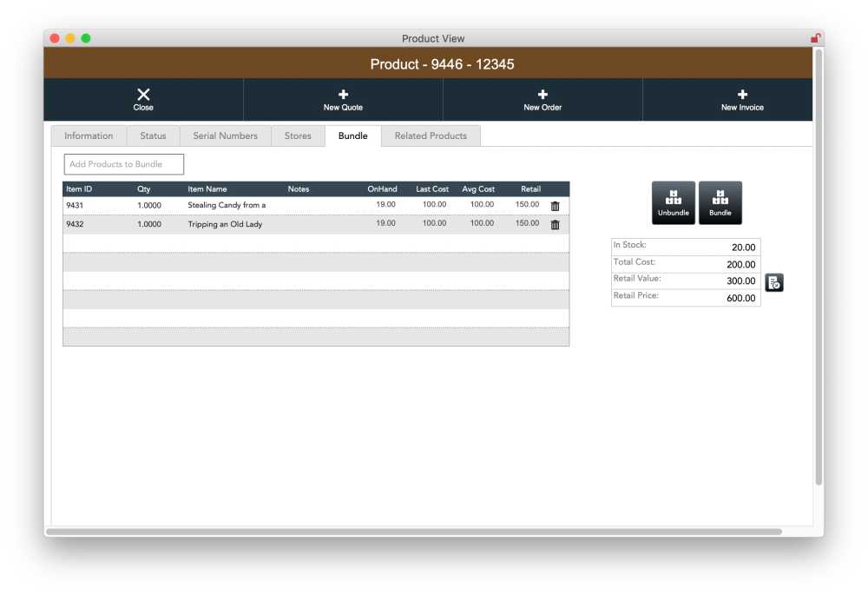The image size is (868, 595).
Task: Create a New Quote
Action: pos(343,100)
